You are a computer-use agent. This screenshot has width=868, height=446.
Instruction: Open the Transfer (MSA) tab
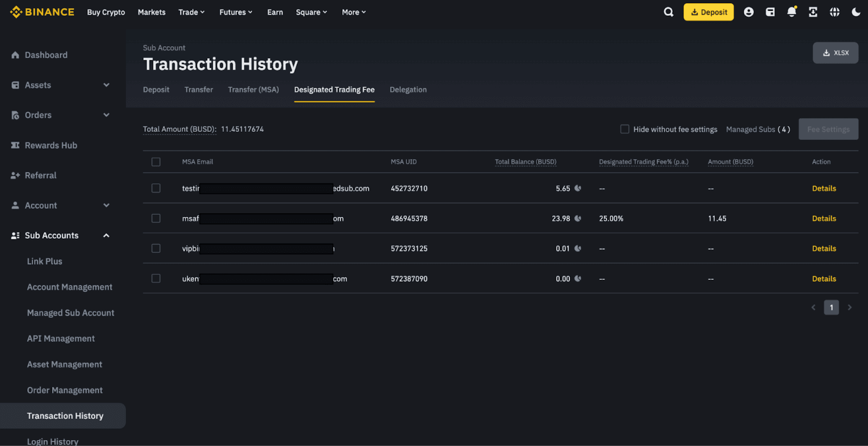point(253,90)
